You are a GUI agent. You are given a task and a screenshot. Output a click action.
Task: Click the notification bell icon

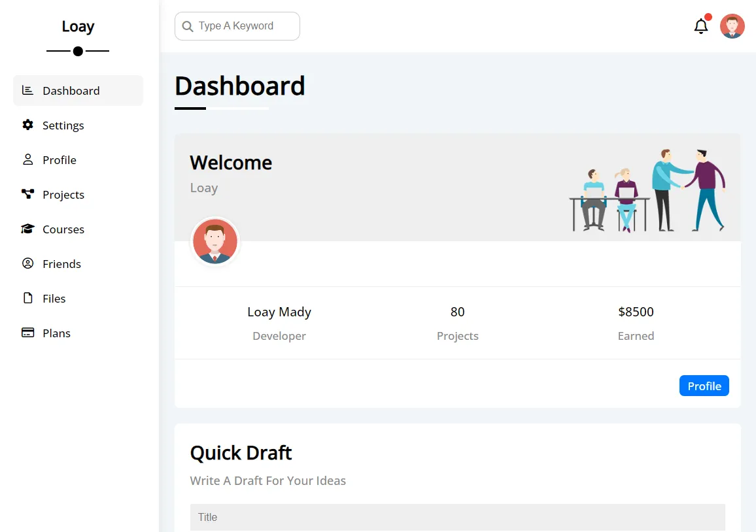click(700, 25)
